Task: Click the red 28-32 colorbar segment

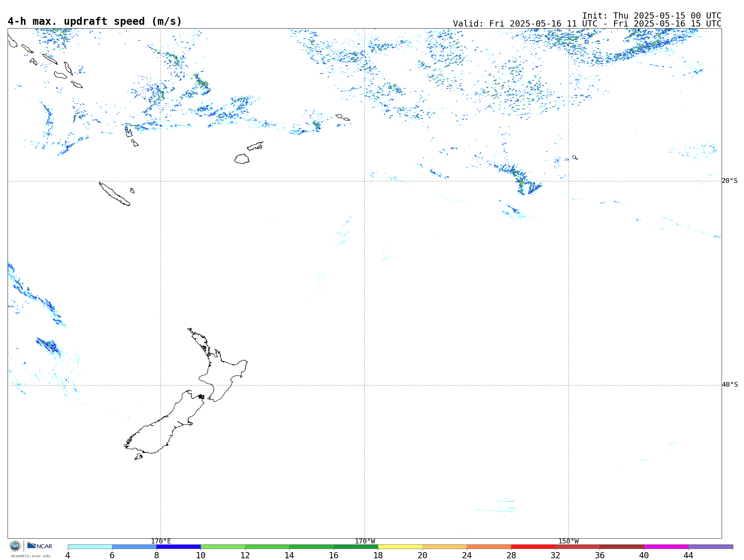Action: click(x=533, y=547)
